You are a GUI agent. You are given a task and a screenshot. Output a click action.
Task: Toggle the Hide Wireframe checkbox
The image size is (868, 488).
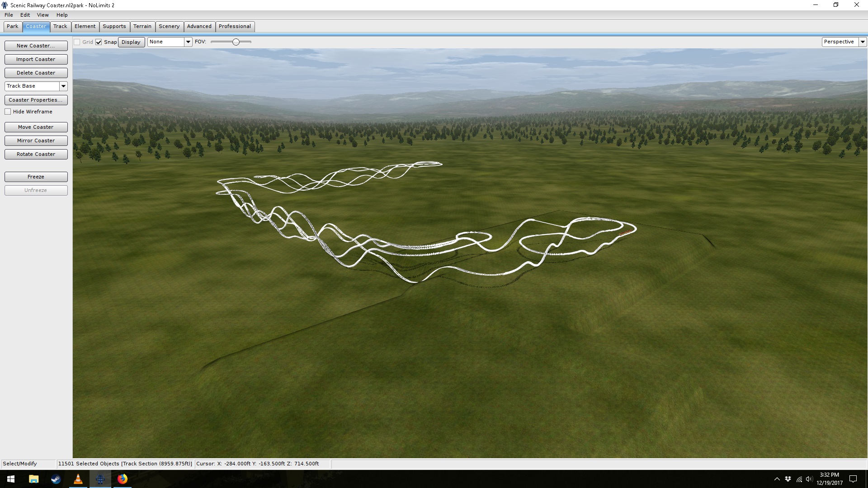(8, 112)
